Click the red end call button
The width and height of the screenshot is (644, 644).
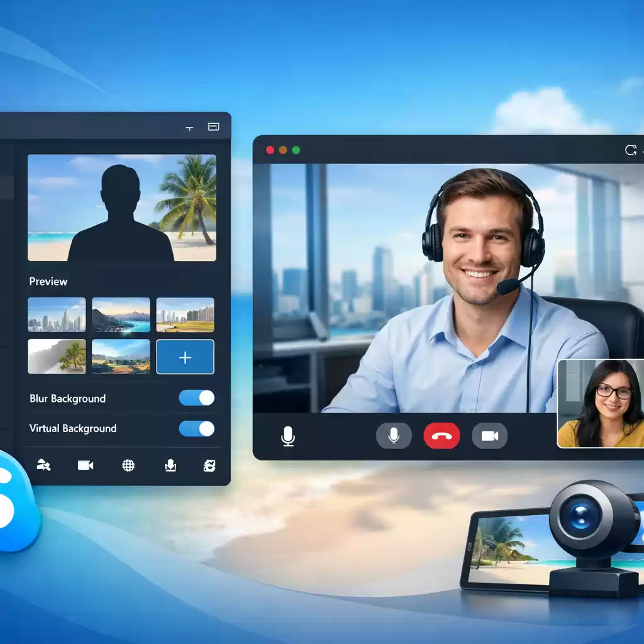tap(442, 436)
